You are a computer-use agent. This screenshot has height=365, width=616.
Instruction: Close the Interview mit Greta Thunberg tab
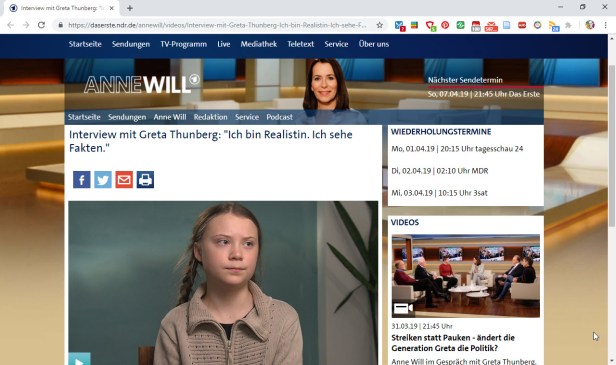pos(112,8)
